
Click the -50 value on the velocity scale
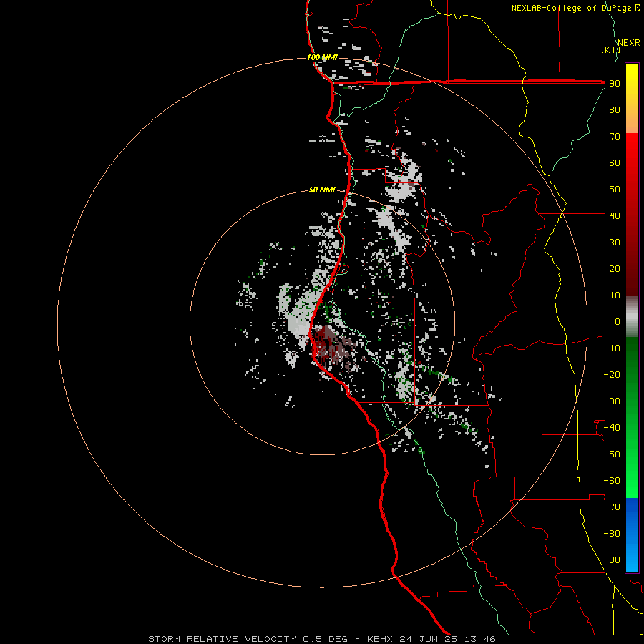coord(612,454)
